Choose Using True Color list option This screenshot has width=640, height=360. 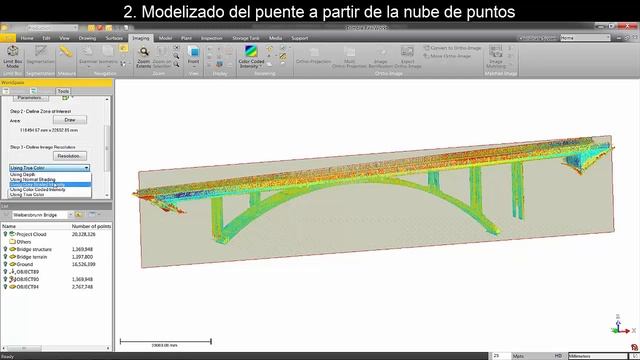(x=50, y=195)
